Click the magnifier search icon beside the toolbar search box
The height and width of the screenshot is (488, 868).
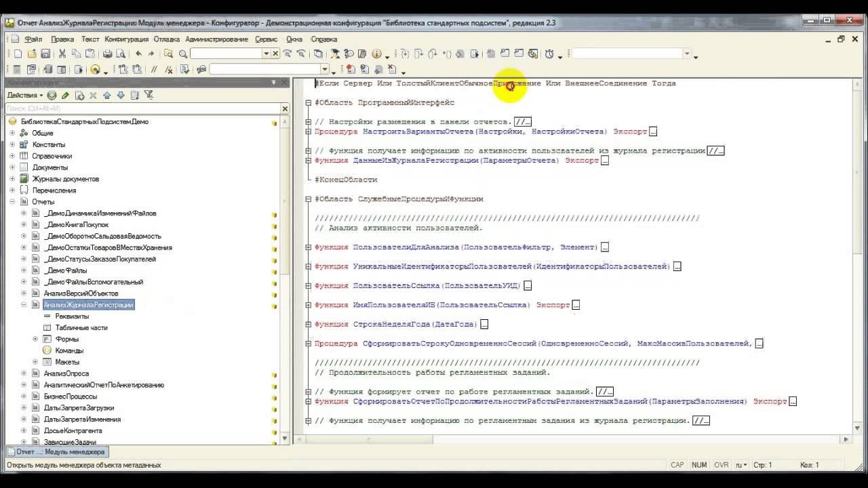[183, 54]
